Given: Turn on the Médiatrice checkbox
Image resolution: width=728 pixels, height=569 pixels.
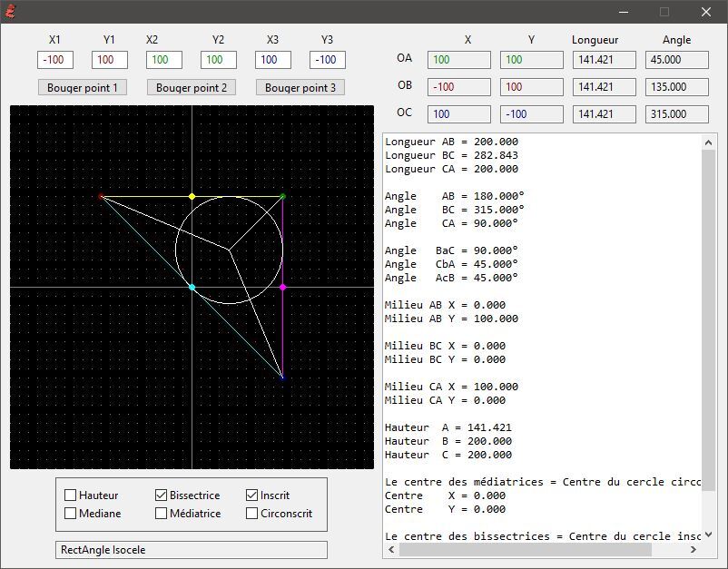Looking at the screenshot, I should [162, 514].
